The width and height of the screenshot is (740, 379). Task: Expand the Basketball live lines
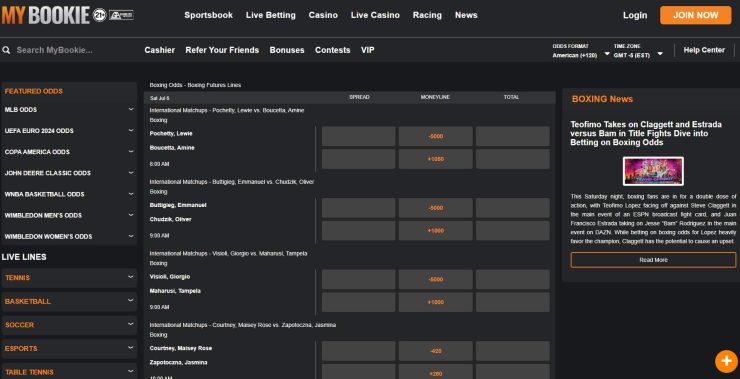click(x=69, y=301)
